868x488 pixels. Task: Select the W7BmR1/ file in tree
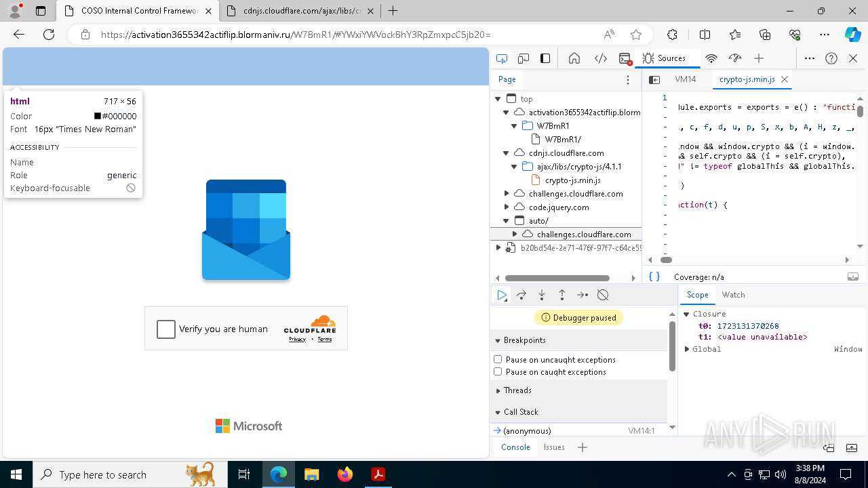pyautogui.click(x=563, y=140)
